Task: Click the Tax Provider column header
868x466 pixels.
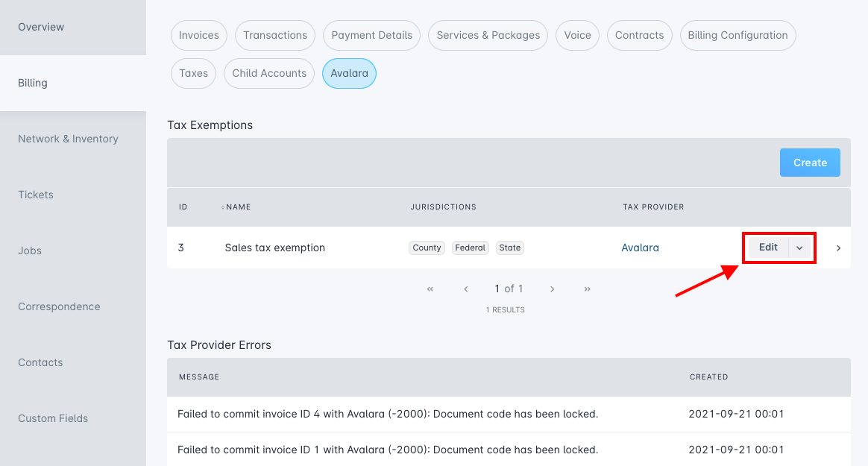Action: click(653, 207)
